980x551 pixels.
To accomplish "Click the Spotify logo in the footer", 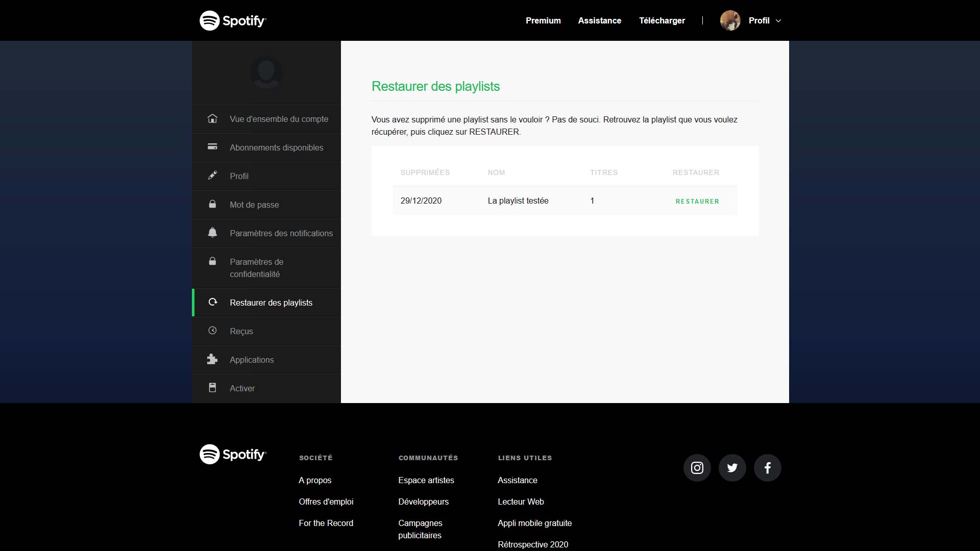I will click(x=233, y=454).
